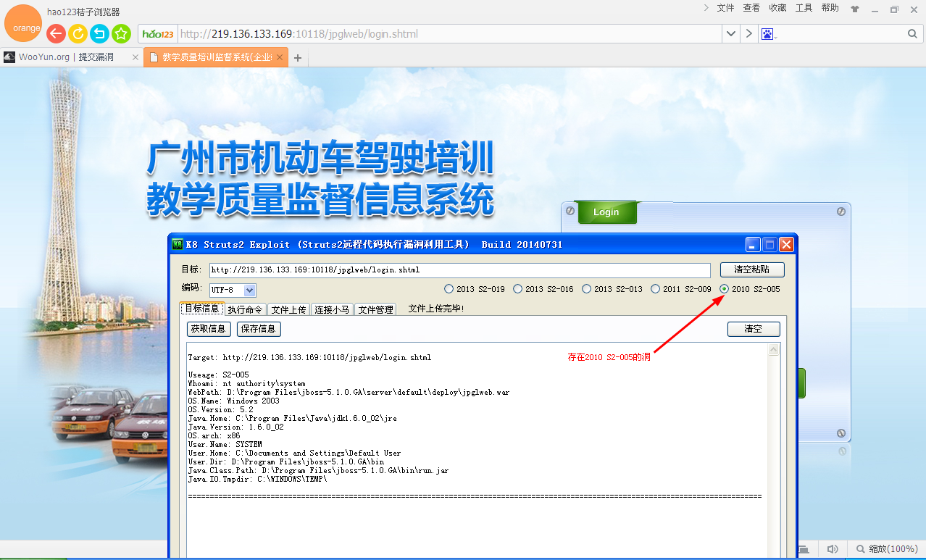Open the address bar history dropdown
The image size is (926, 560).
(731, 34)
